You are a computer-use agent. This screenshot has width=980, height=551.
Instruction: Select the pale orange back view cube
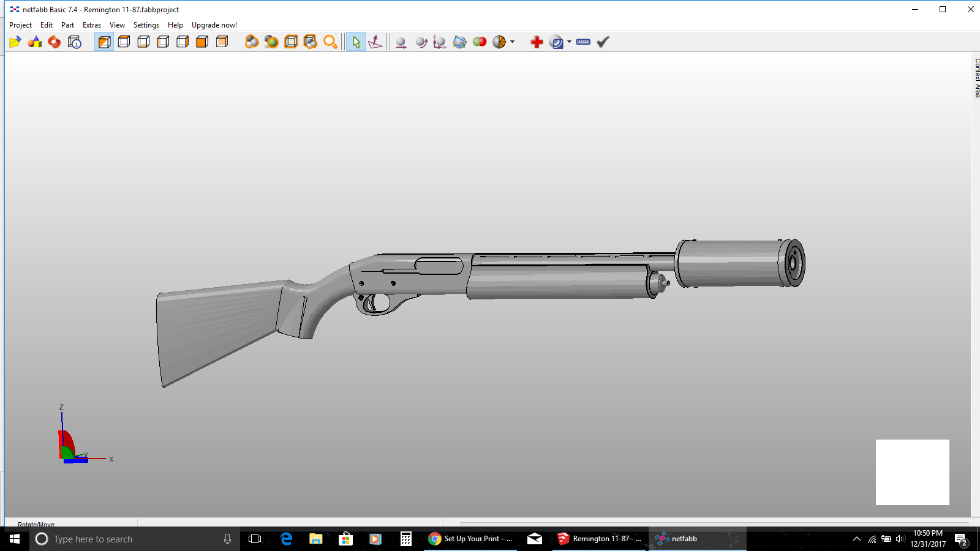(222, 42)
